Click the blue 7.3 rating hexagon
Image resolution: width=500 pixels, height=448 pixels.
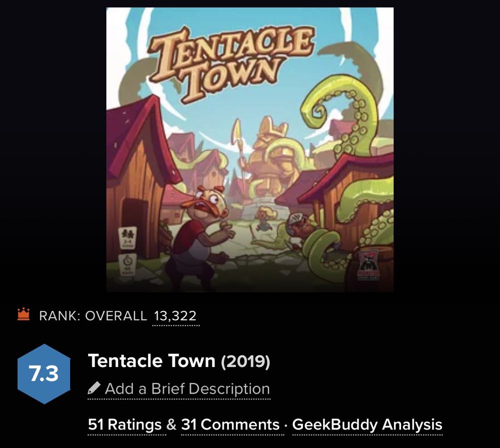pyautogui.click(x=44, y=374)
